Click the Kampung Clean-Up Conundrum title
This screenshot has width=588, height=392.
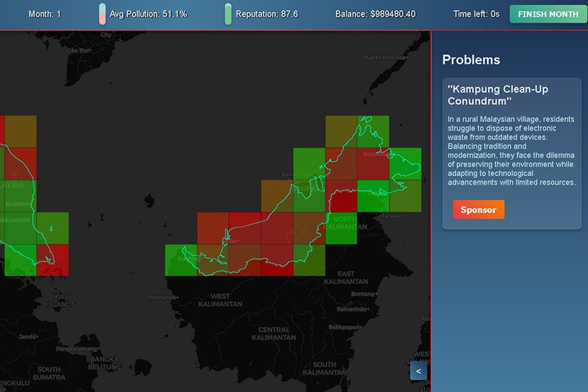[x=498, y=95]
